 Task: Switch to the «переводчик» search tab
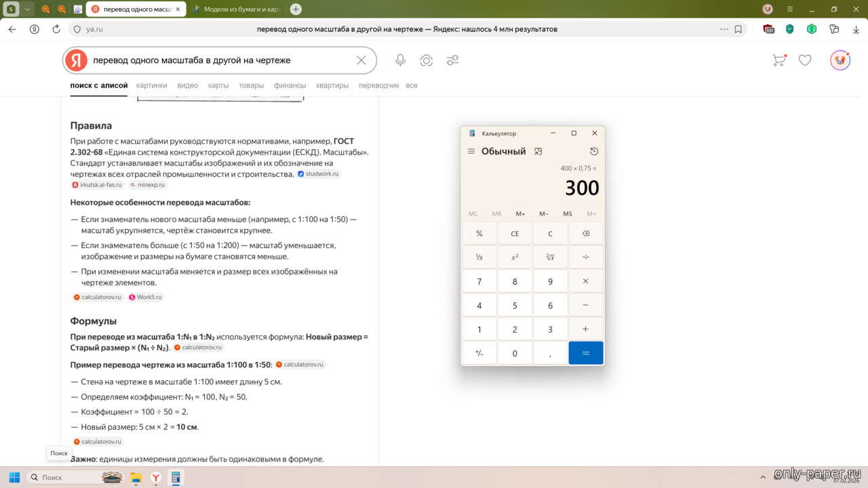click(378, 85)
